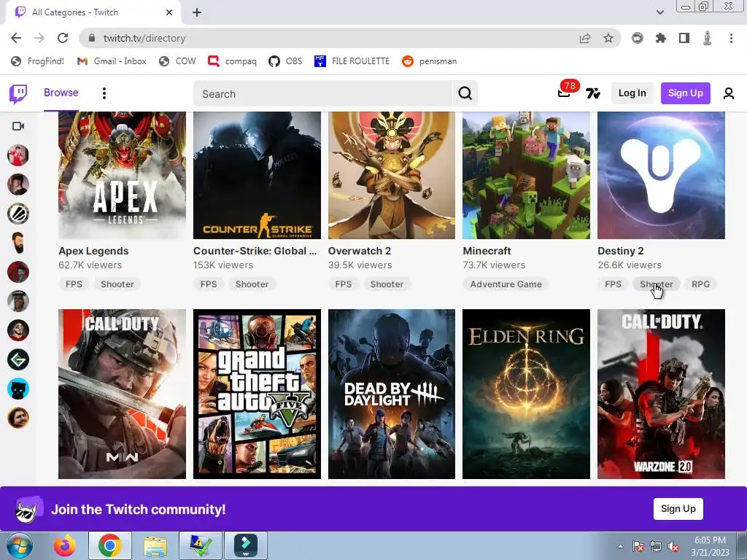Open the Destiny 2 cover art
The width and height of the screenshot is (747, 560).
(661, 175)
